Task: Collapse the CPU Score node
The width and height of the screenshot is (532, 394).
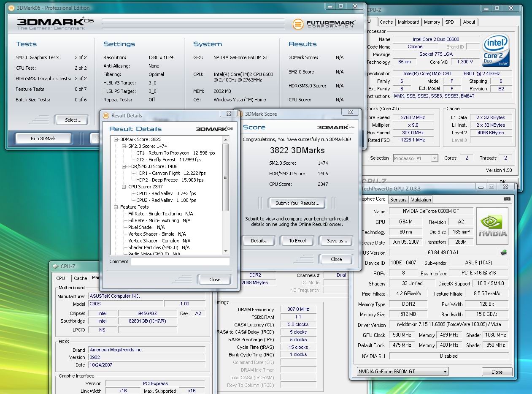Action: [124, 187]
